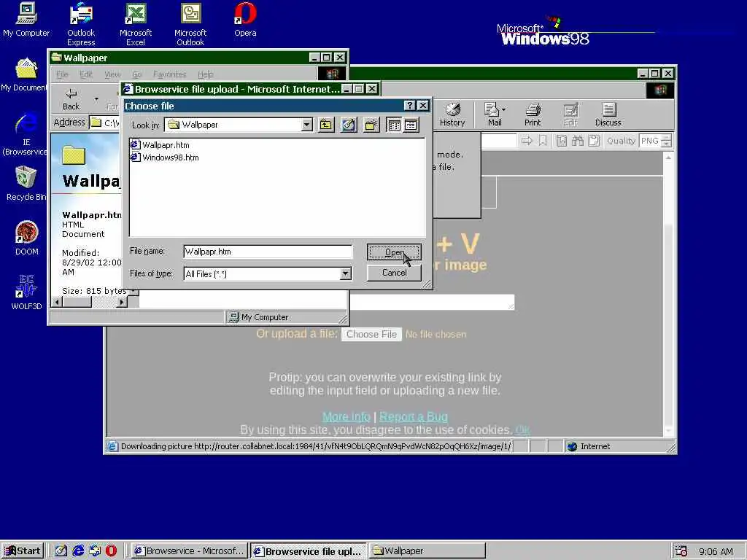Screen dimensions: 747x560
Task: Click the download icon left of binoculars
Action: click(562, 141)
